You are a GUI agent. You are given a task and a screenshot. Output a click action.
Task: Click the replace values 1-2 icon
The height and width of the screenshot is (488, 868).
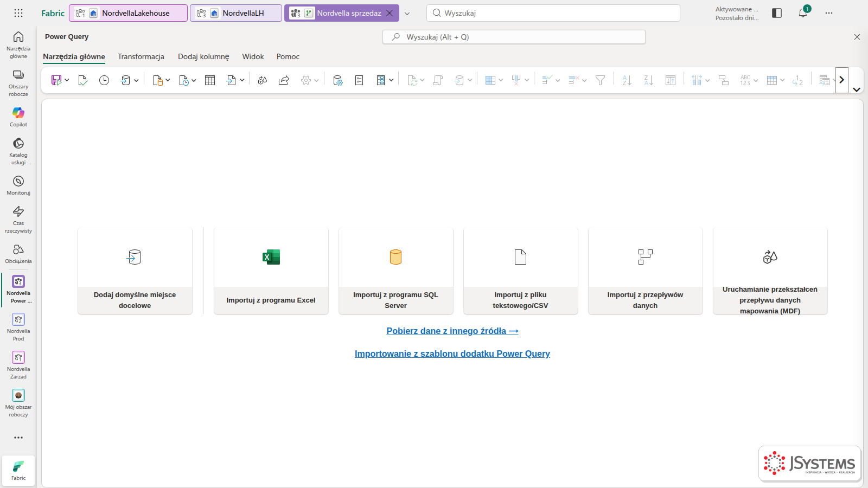[x=797, y=80]
